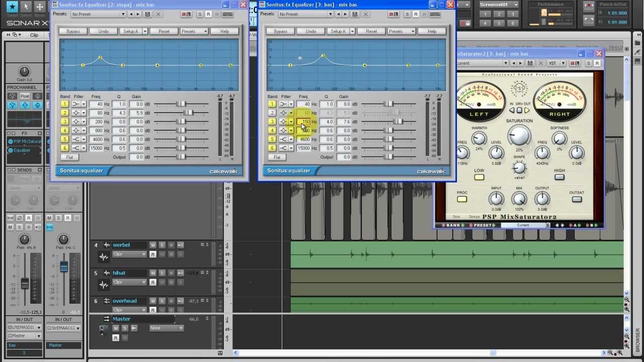Click Flat button in stopa Equalizer
The image size is (644, 362).
coord(70,157)
